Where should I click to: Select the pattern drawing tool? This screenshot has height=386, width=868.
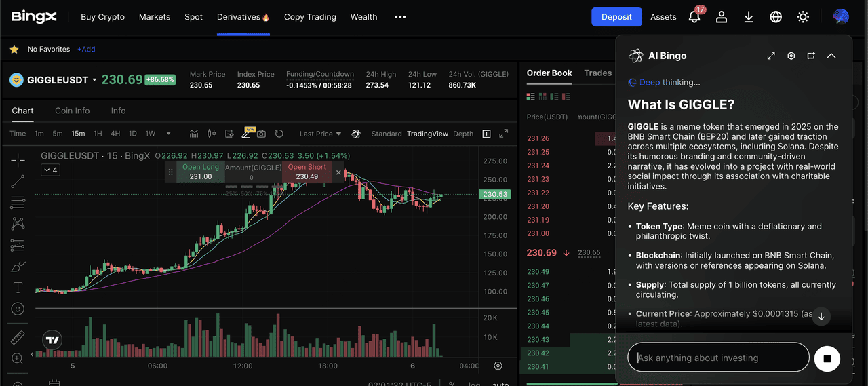point(18,223)
